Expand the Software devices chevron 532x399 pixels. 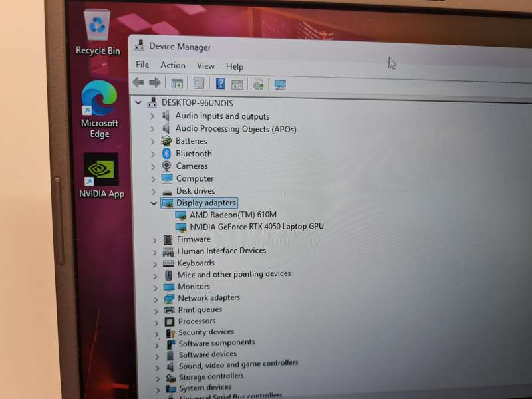tap(157, 357)
